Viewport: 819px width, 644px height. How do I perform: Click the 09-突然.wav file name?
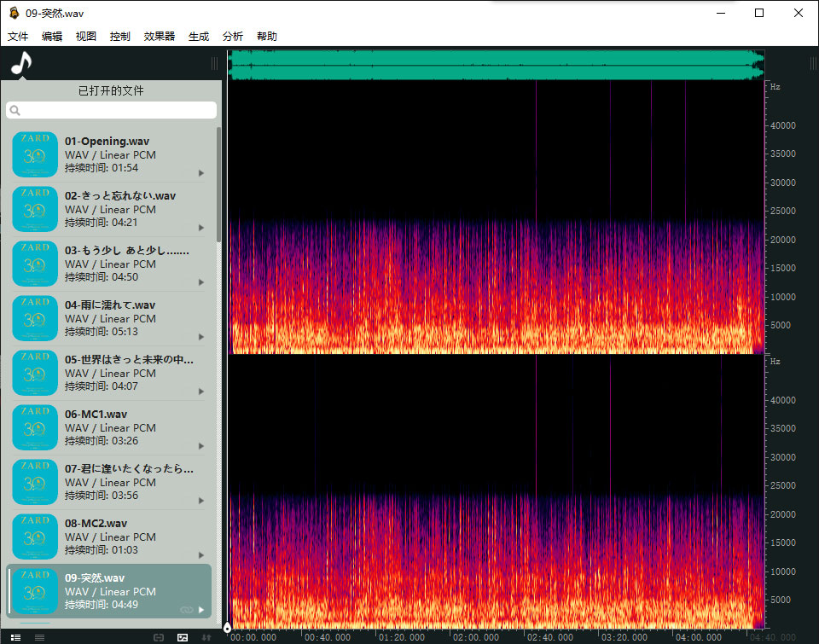point(95,577)
